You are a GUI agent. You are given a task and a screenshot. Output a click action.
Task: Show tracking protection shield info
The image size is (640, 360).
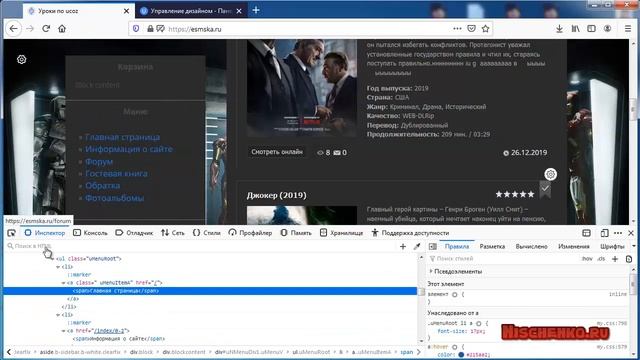tap(136, 29)
